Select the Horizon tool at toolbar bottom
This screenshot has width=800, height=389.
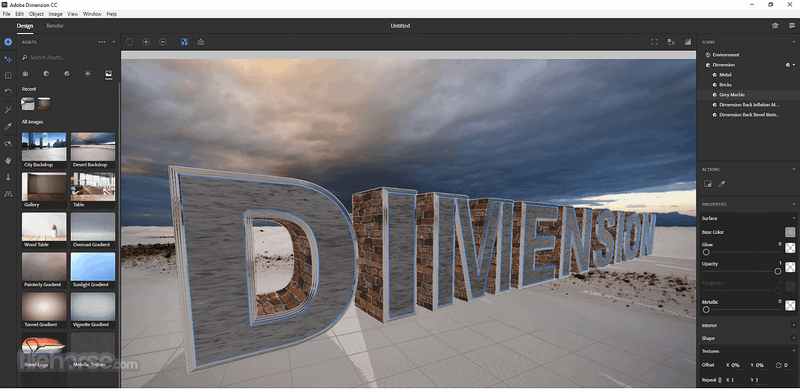(8, 193)
